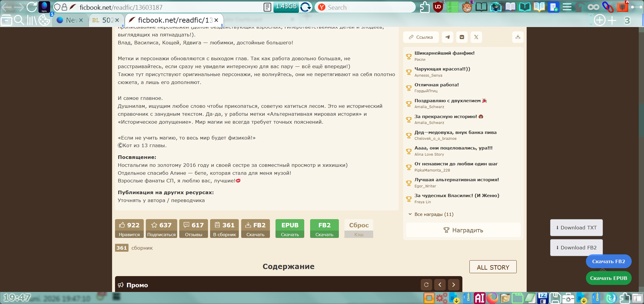Share the fanfic via Telegram icon
Viewport: 644px width, 304px height.
(447, 37)
